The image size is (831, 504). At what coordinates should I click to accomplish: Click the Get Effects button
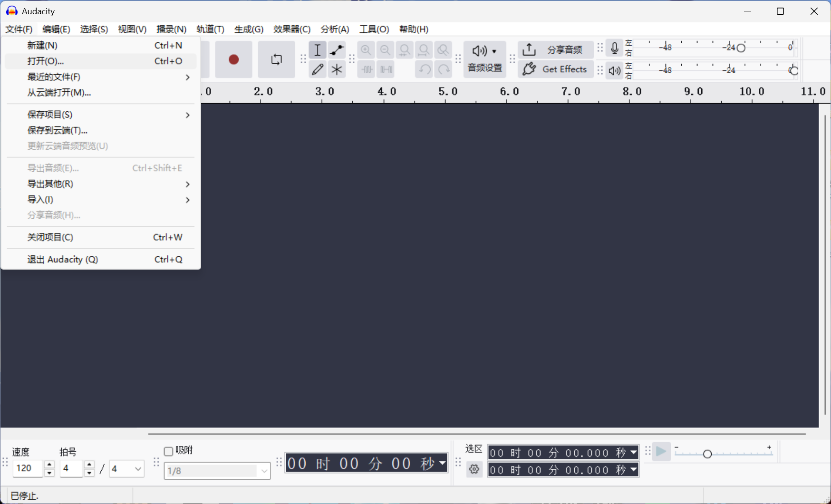click(556, 69)
